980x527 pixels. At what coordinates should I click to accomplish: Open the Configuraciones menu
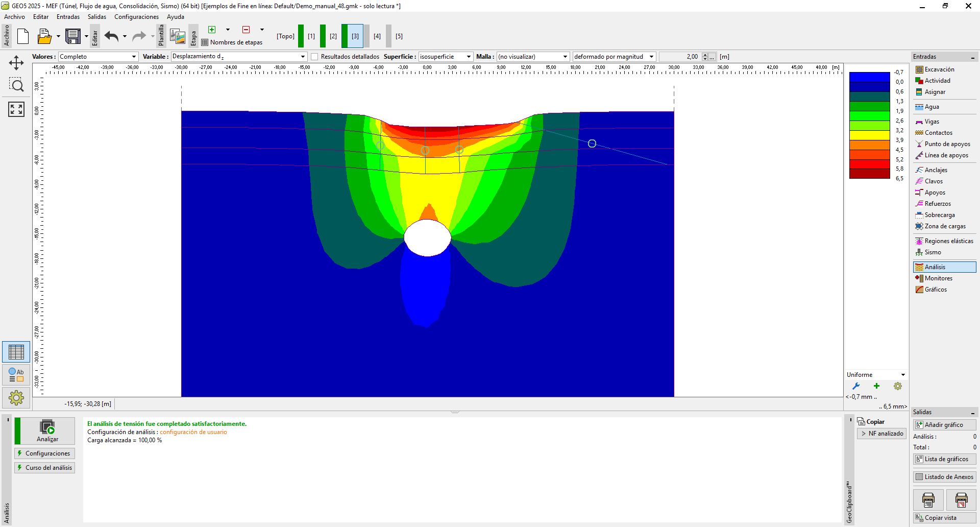pos(136,17)
